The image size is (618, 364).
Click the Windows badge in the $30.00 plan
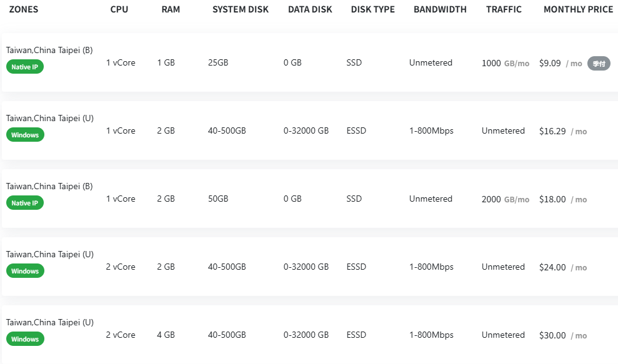click(x=25, y=339)
